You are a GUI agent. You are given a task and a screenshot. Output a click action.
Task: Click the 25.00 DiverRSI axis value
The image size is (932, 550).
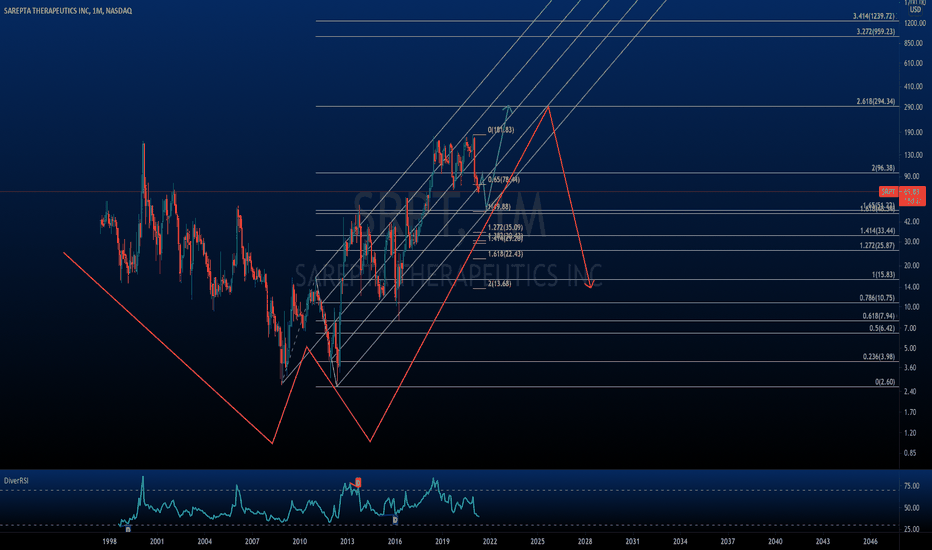pos(912,529)
